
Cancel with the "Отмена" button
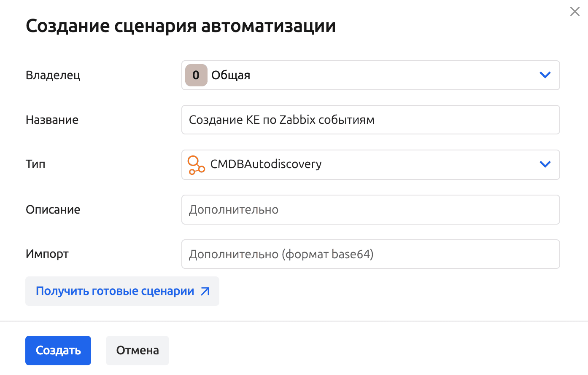[138, 351]
